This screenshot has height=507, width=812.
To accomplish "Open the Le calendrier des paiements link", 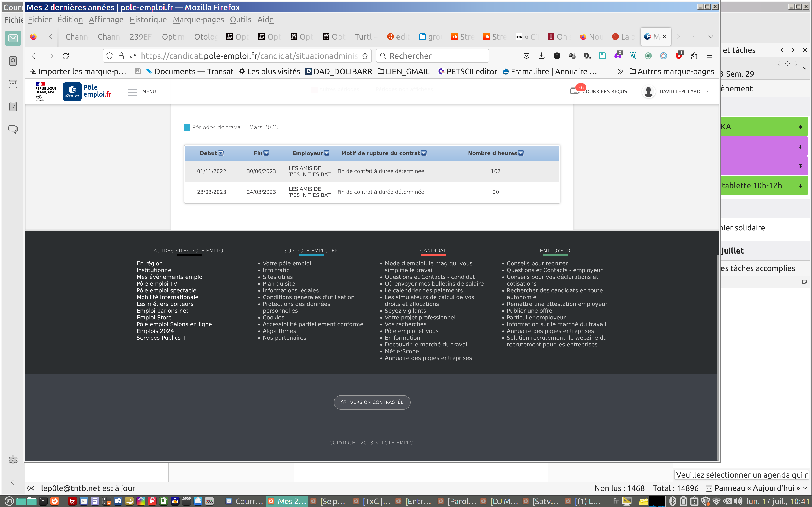I will [424, 290].
